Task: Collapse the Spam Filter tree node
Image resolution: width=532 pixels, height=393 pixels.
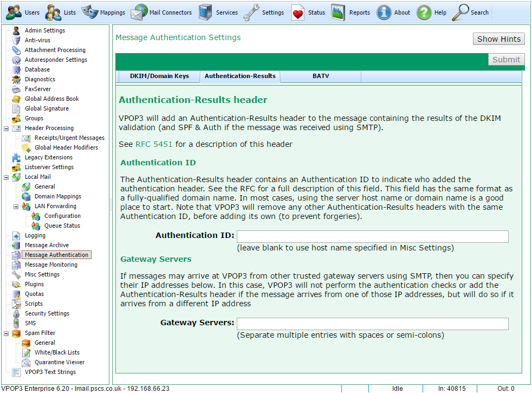Action: point(6,333)
